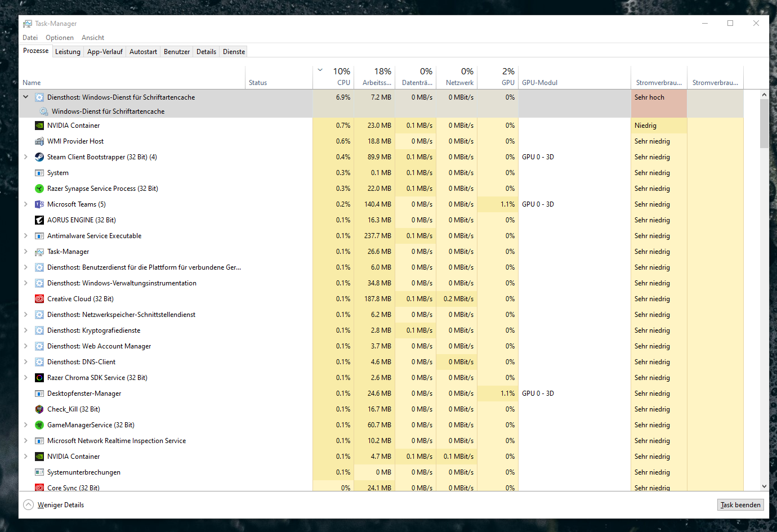Switch to the Autostart tab
The image size is (777, 532).
tap(143, 52)
